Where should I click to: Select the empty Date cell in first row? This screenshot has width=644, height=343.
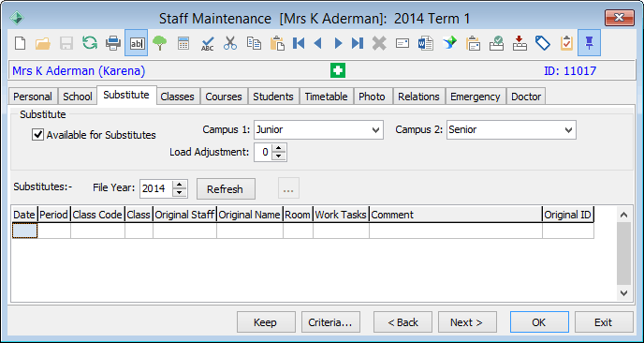[25, 231]
